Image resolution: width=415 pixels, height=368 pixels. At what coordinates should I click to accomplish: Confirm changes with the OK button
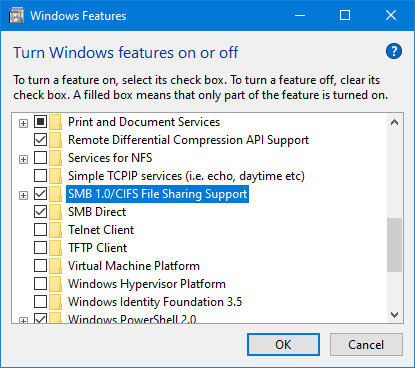(283, 344)
